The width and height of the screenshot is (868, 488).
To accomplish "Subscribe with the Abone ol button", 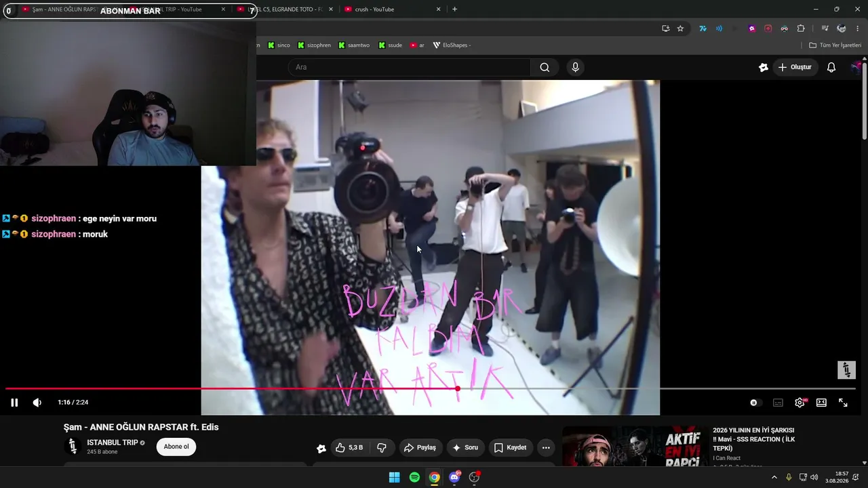I will 176,447.
